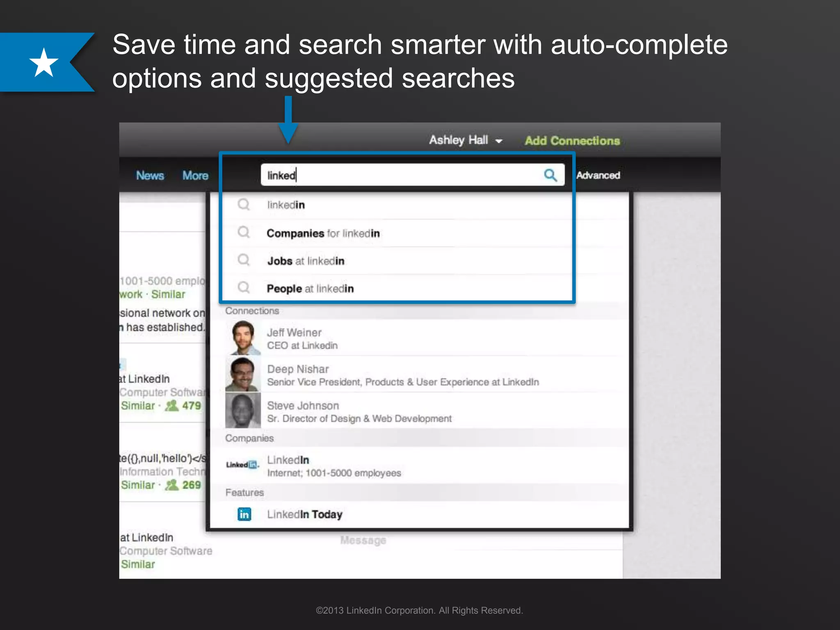
Task: Select Steve Johnson's profile photo
Action: coord(243,411)
